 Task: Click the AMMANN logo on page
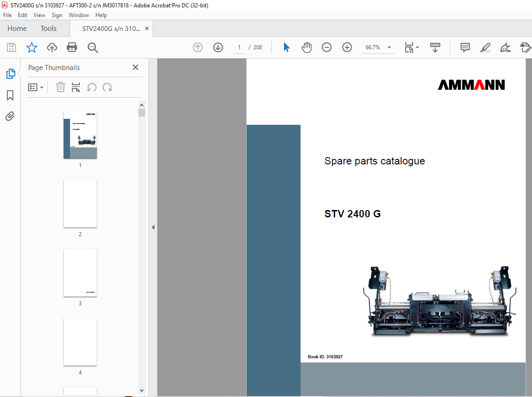[471, 85]
